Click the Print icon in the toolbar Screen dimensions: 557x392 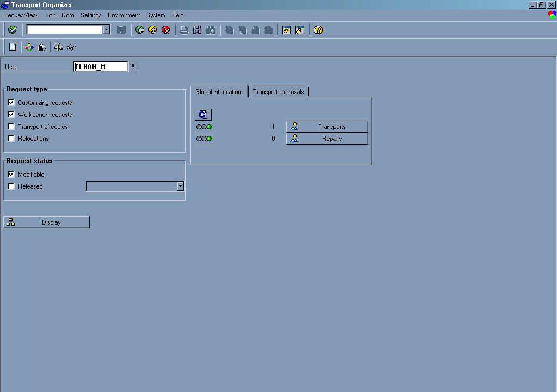[x=183, y=29]
